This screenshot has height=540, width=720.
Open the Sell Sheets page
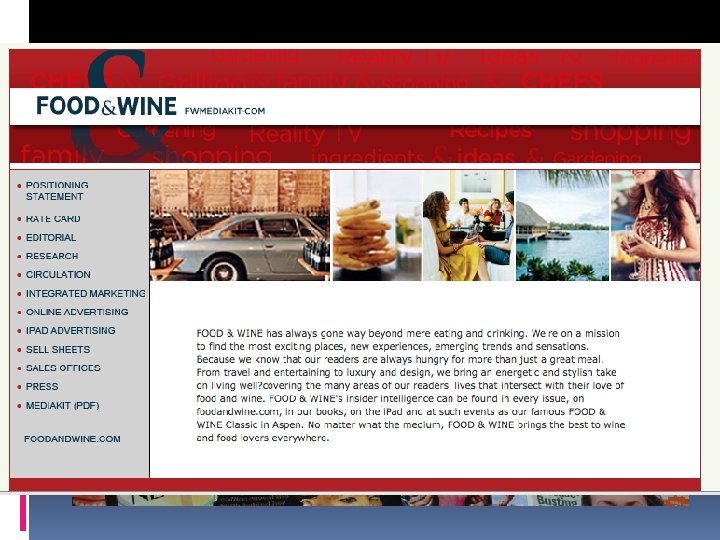58,349
